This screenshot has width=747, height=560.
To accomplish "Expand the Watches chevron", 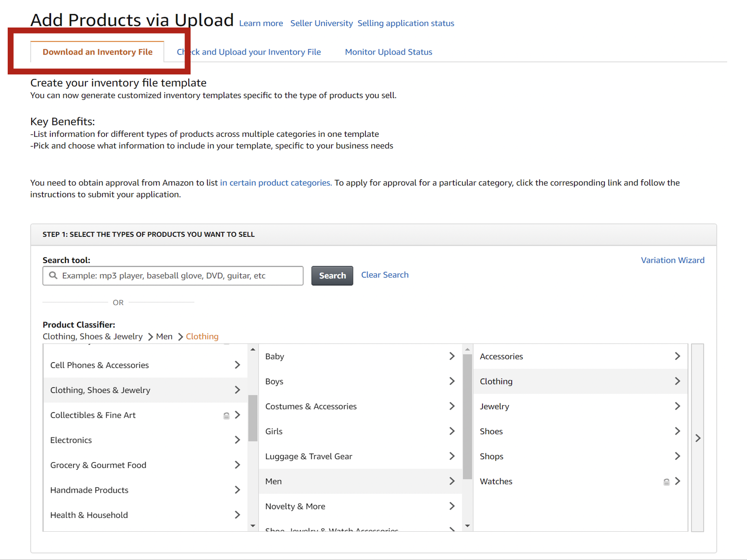I will click(x=678, y=481).
